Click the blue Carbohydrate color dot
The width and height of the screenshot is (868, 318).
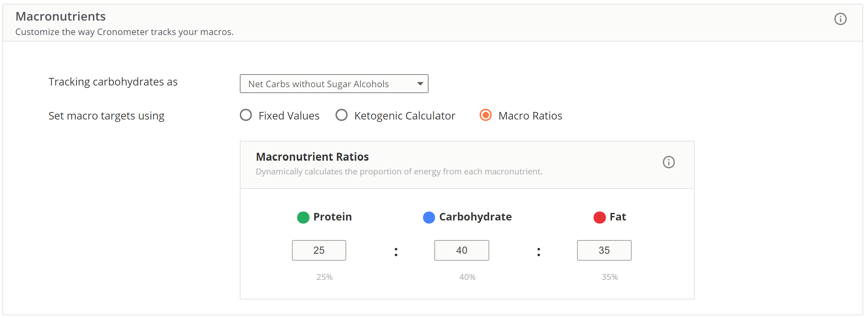(429, 217)
